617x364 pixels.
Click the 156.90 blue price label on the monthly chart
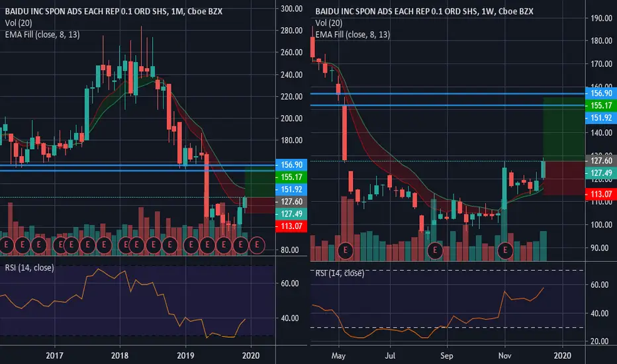[291, 165]
